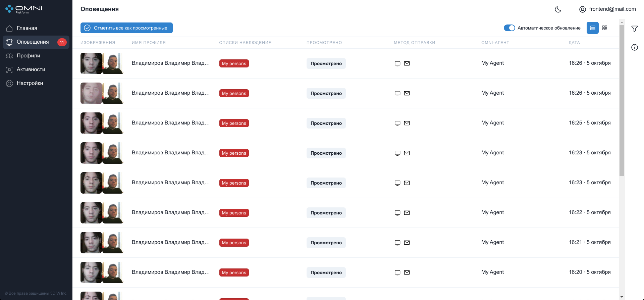Click Просмотрено in the 16:25 row

pyautogui.click(x=326, y=123)
